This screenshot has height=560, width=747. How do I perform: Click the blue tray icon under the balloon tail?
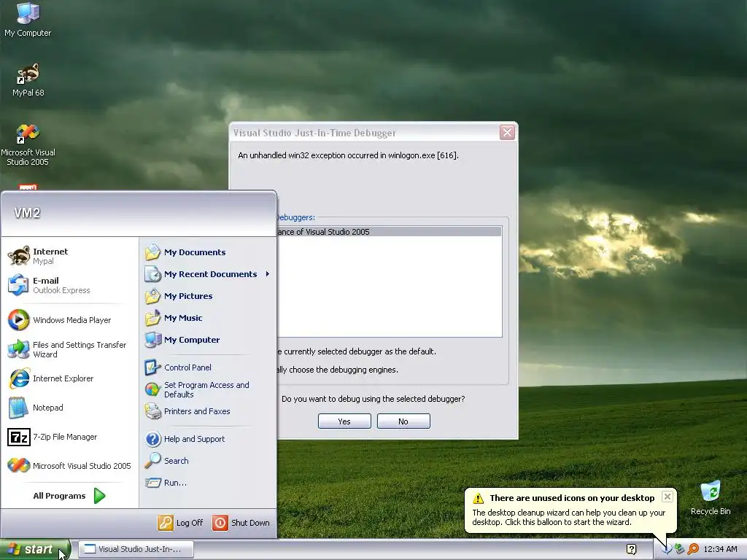click(x=667, y=550)
